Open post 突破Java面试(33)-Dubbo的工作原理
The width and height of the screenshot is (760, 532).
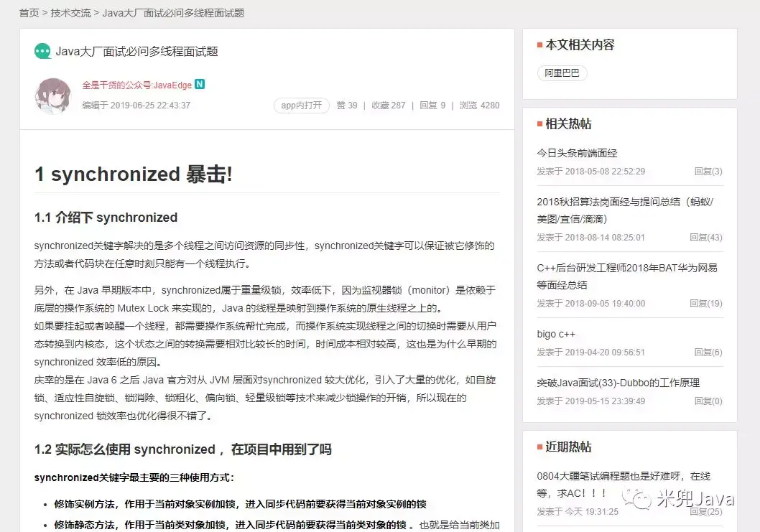coord(618,383)
